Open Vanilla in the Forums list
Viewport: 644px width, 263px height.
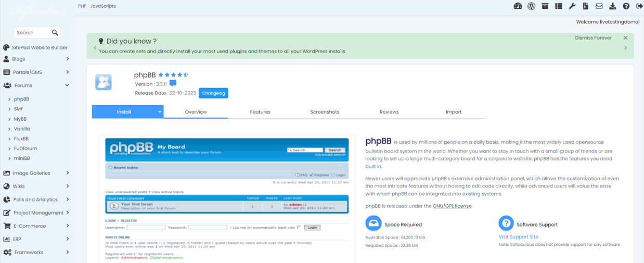tap(22, 129)
